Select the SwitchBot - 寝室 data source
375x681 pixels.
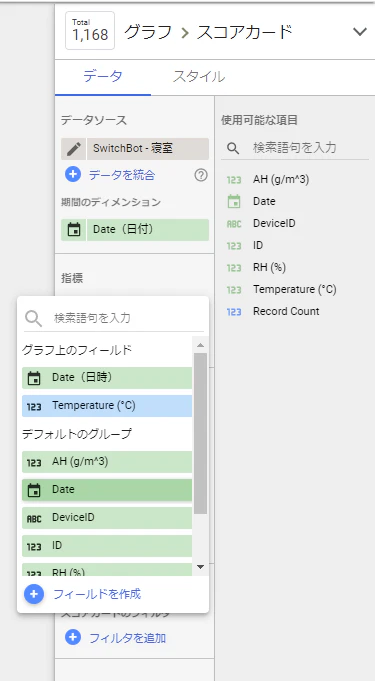pos(148,149)
